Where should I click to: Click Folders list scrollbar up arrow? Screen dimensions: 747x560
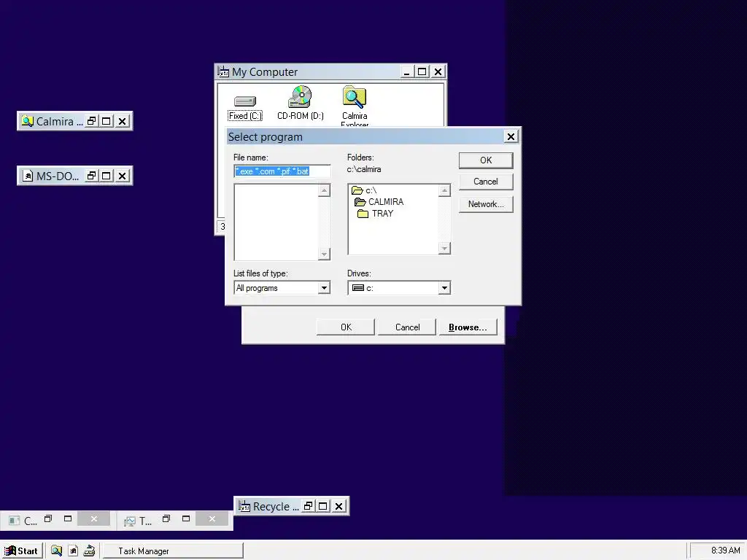click(x=444, y=191)
